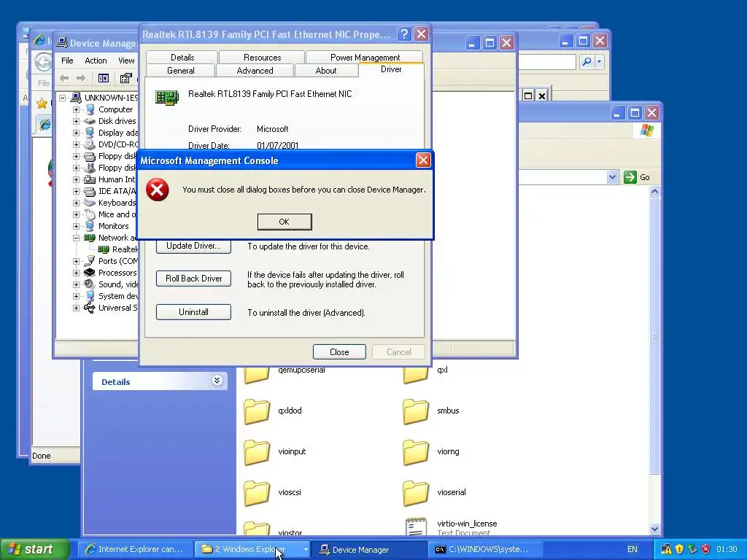The image size is (747, 560).
Task: Click OK in the Microsoft Management Console dialog
Action: [285, 222]
